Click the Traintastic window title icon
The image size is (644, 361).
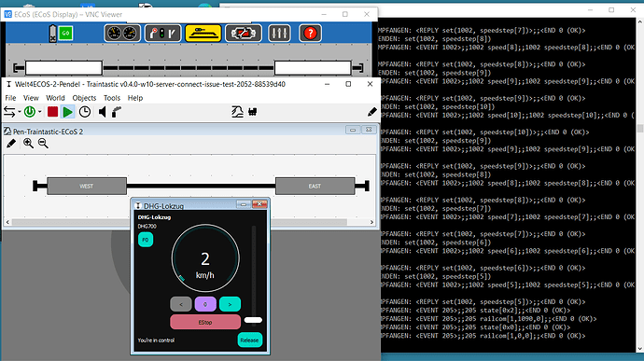(x=8, y=84)
